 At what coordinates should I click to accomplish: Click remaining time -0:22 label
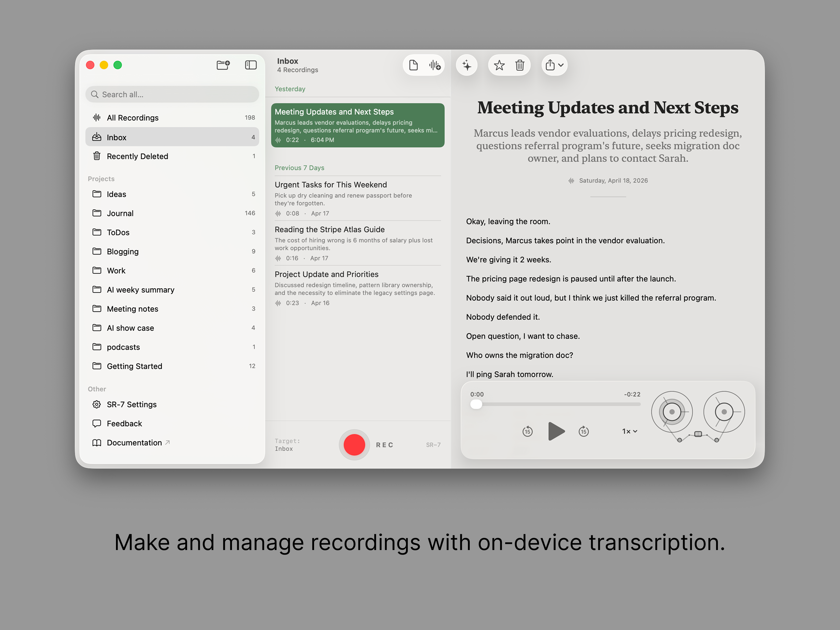click(x=632, y=395)
